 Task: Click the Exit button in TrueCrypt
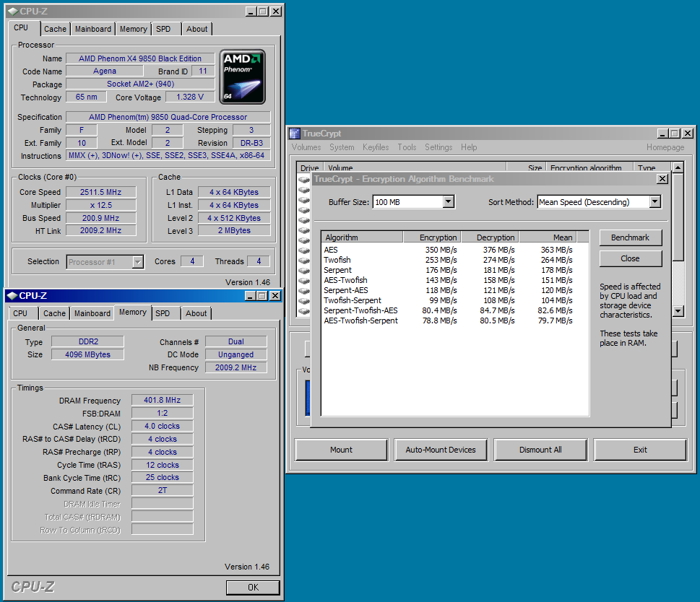pos(640,450)
